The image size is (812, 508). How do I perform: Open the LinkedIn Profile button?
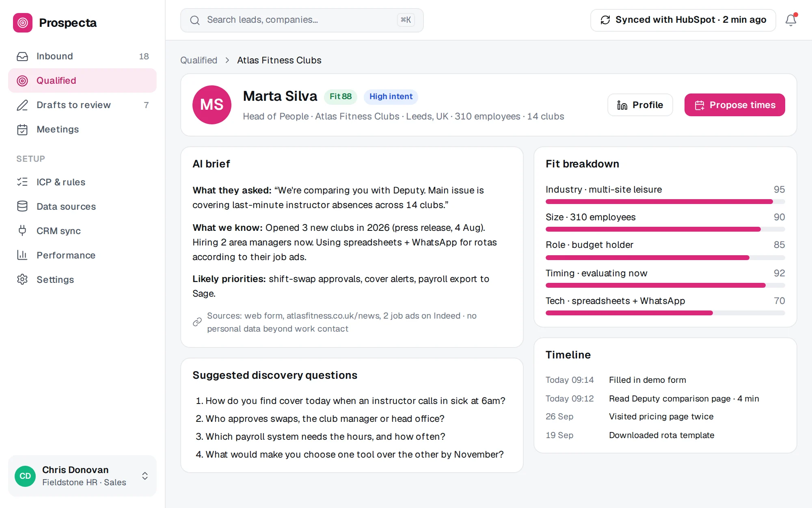click(x=640, y=105)
